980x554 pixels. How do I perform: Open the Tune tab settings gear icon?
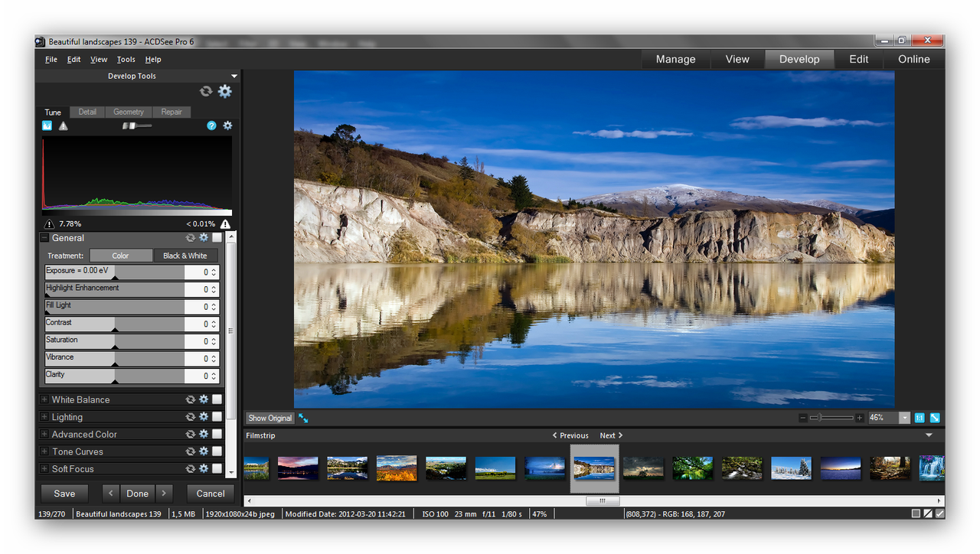227,125
